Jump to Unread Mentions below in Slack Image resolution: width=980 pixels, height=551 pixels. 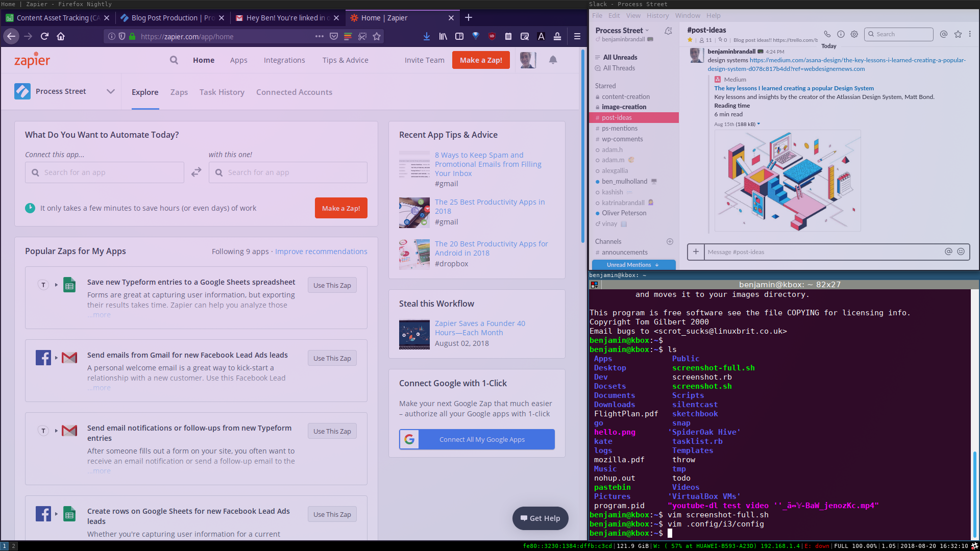pos(633,265)
